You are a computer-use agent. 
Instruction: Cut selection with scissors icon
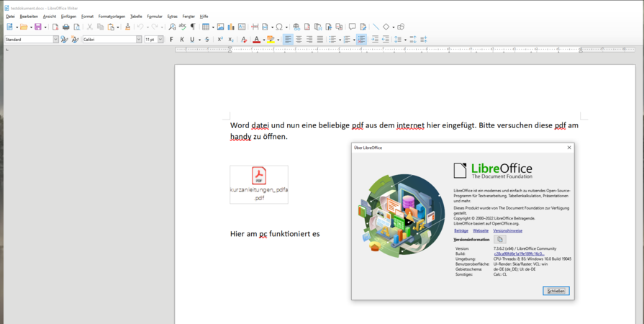(x=89, y=27)
